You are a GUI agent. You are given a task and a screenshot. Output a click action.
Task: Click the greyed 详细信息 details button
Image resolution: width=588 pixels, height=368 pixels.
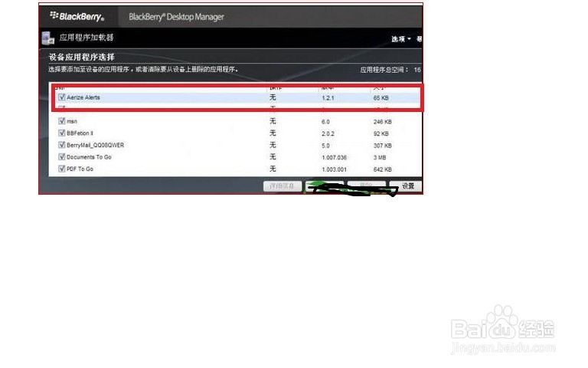(x=282, y=186)
